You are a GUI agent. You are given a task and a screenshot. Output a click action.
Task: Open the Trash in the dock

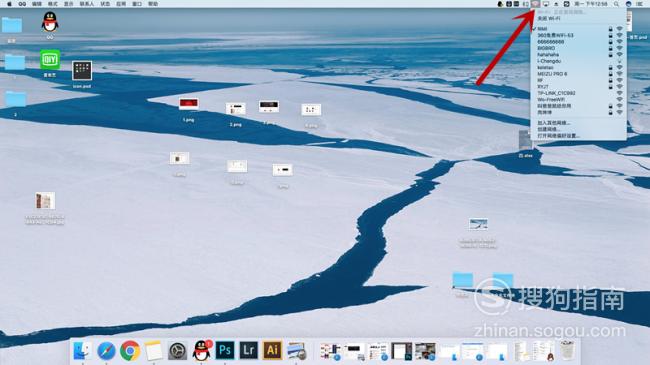[x=567, y=351]
